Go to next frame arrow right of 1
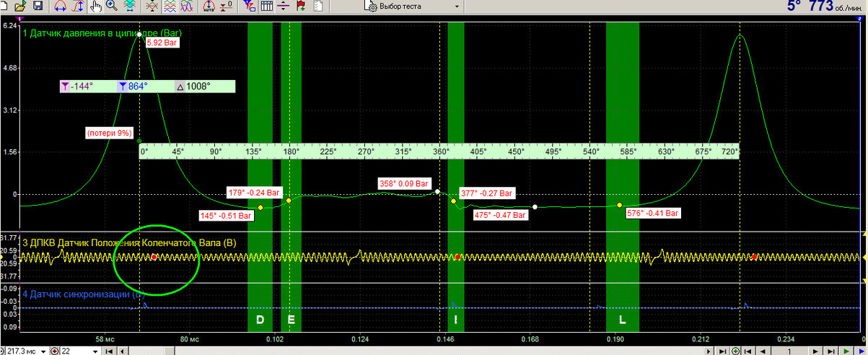This screenshot has height=355, width=868. 815,350
